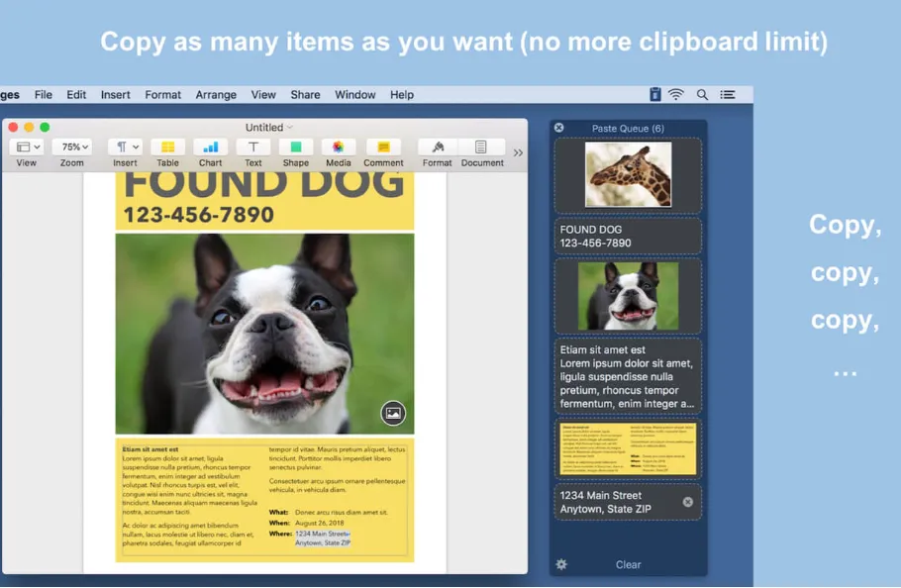Add a Chart from the toolbar

click(210, 147)
